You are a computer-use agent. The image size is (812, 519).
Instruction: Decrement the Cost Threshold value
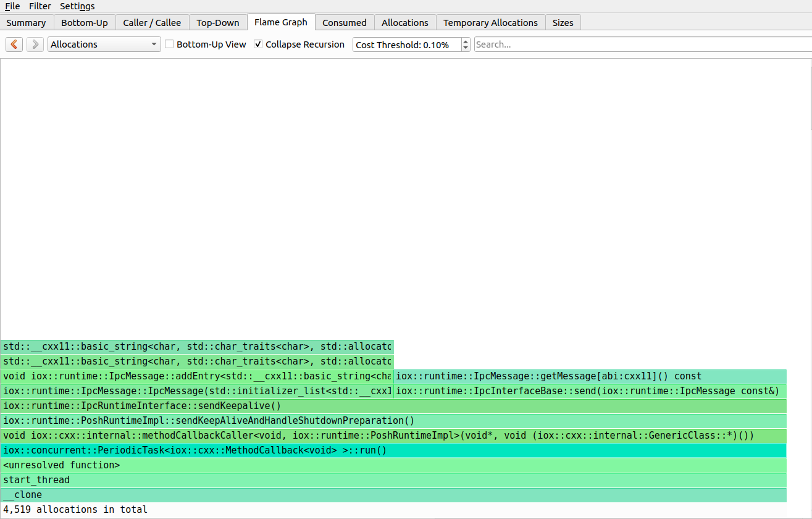(x=465, y=48)
